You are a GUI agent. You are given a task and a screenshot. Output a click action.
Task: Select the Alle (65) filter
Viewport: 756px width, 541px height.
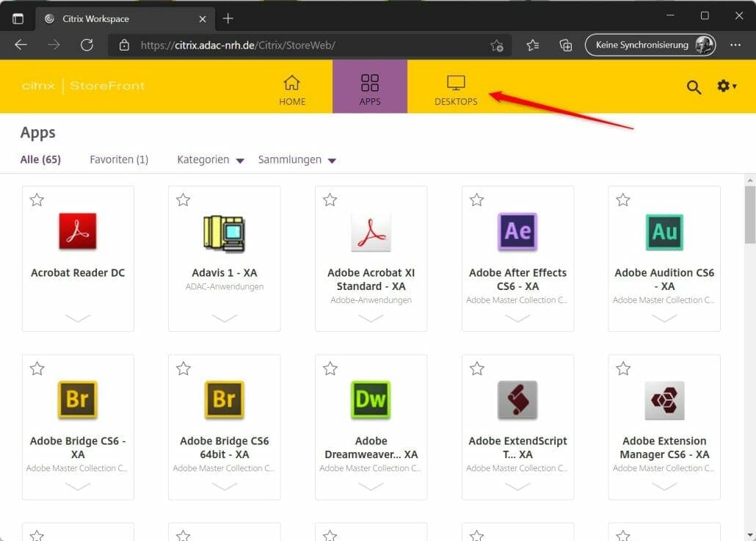tap(40, 159)
